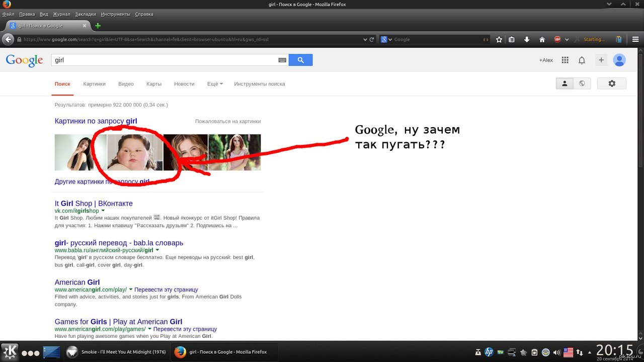Toggle the on-screen keyboard in search box
The width and height of the screenshot is (644, 362).
pyautogui.click(x=282, y=60)
